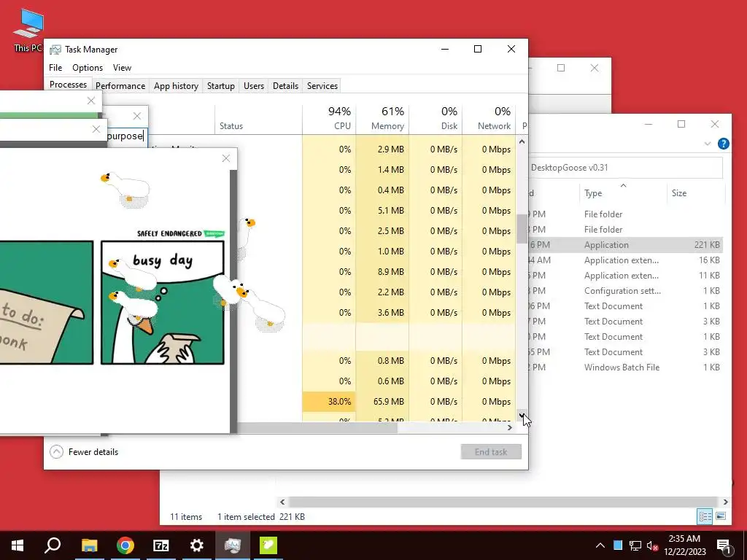This screenshot has height=560, width=747.
Task: Collapse Task Manager with Fewer details
Action: coord(84,451)
